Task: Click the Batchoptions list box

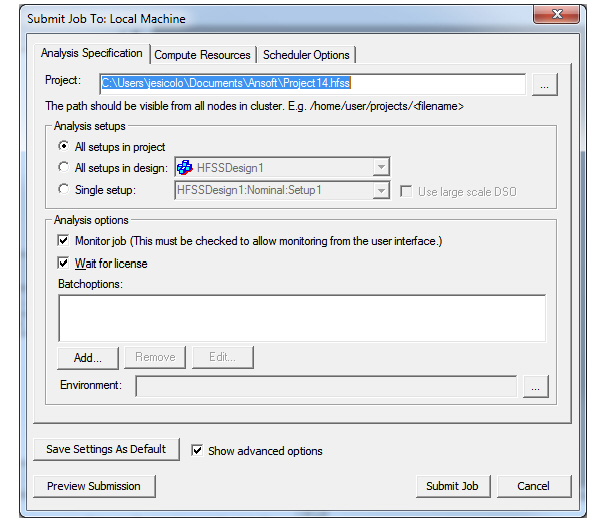Action: pyautogui.click(x=302, y=318)
